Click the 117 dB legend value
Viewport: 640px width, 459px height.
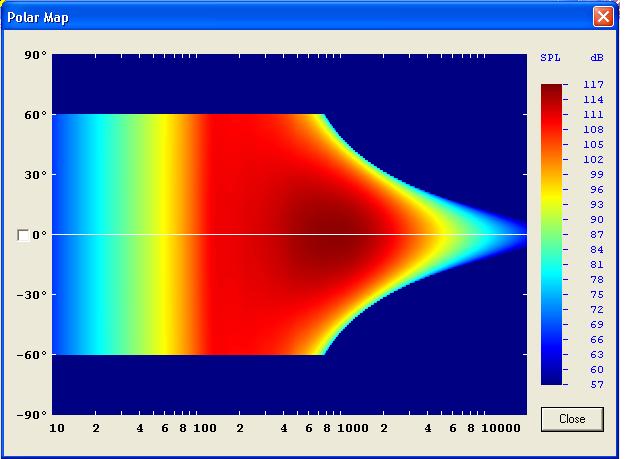593,84
